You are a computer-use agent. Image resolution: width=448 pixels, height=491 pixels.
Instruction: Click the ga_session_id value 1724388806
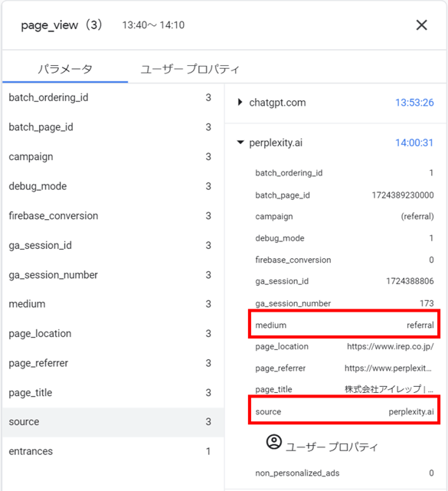click(410, 281)
